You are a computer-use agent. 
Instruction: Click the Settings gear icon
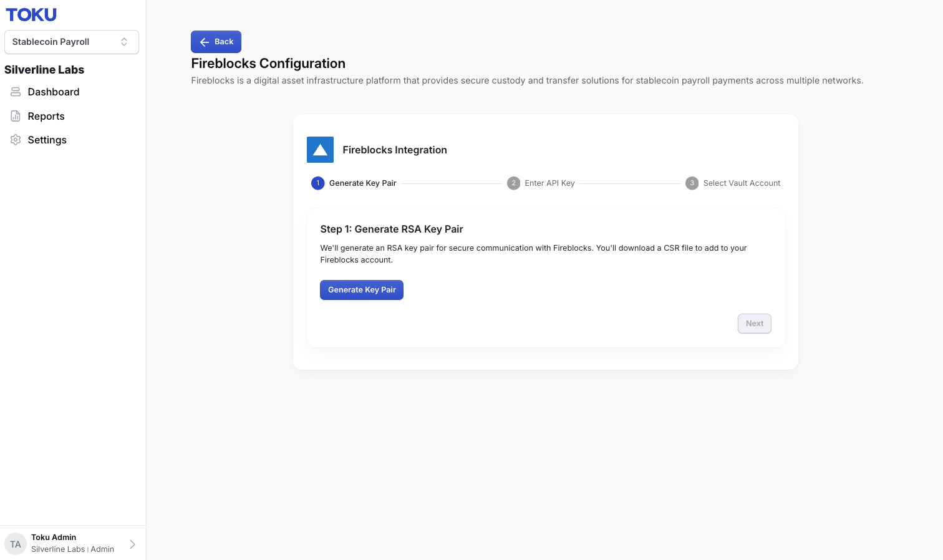tap(16, 140)
